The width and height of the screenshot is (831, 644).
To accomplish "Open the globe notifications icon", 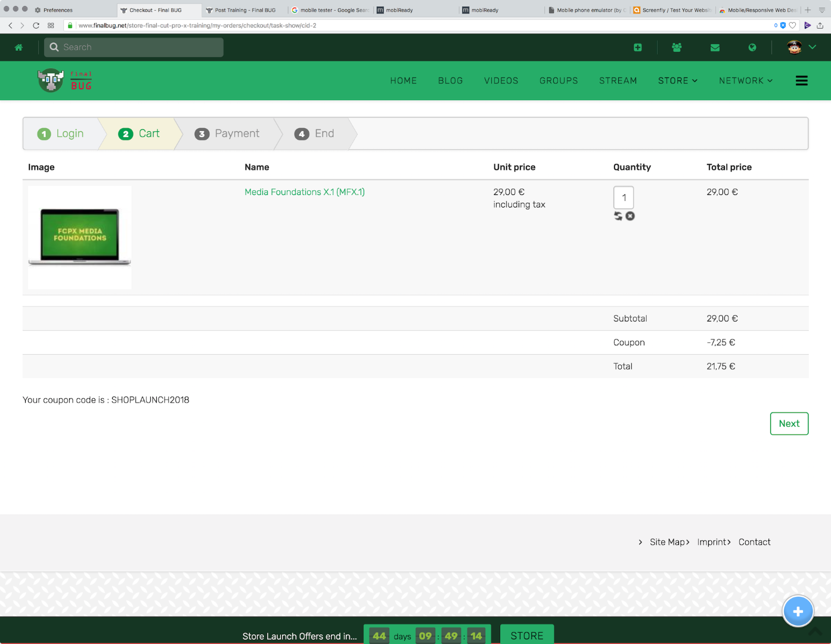I will pos(752,48).
